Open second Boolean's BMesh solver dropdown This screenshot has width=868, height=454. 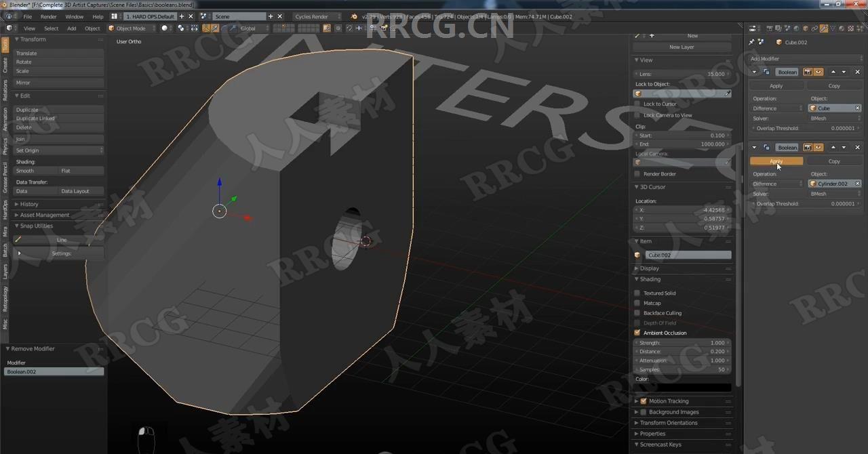click(x=835, y=194)
